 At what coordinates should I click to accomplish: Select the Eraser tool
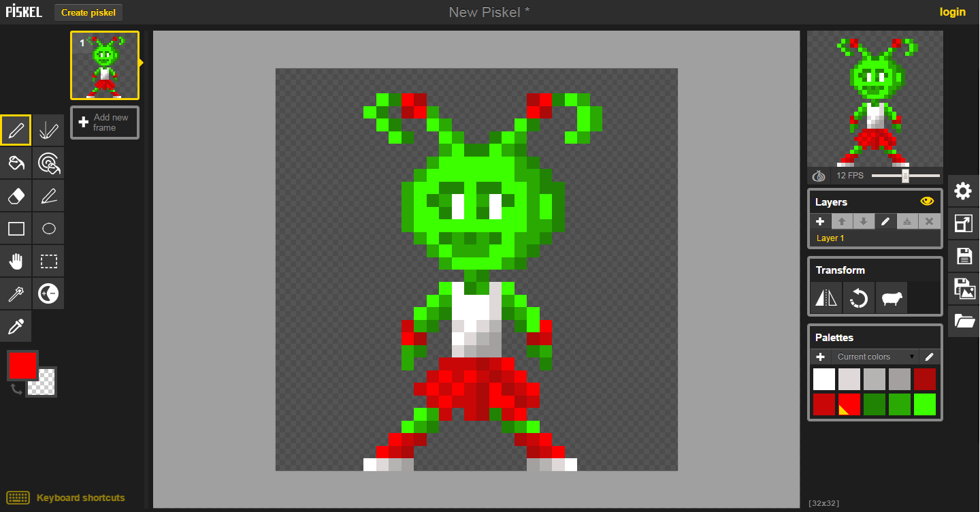[x=16, y=195]
